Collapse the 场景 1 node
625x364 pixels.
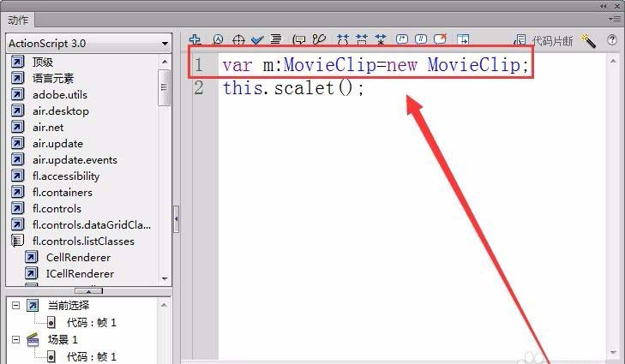pyautogui.click(x=15, y=340)
